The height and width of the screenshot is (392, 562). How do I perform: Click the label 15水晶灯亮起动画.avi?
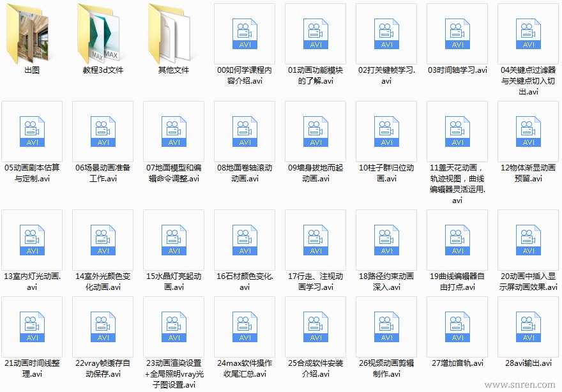(174, 282)
